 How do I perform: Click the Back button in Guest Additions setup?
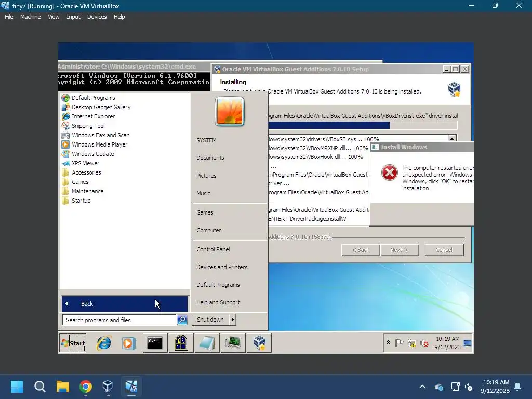click(x=361, y=250)
